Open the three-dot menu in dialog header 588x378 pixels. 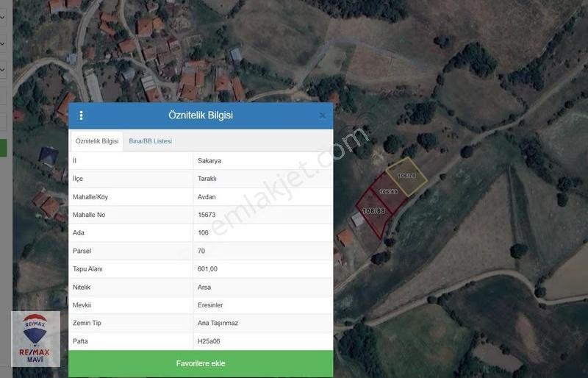tap(81, 115)
